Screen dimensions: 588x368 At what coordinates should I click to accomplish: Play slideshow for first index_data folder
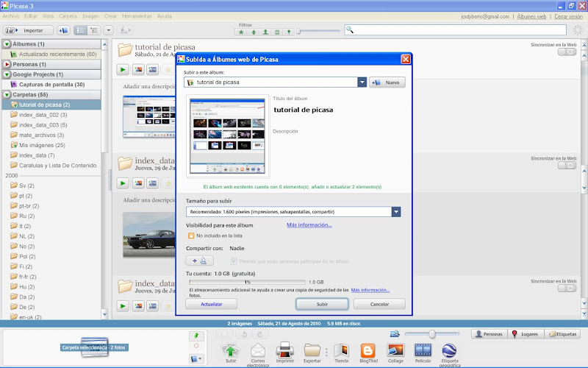(123, 183)
